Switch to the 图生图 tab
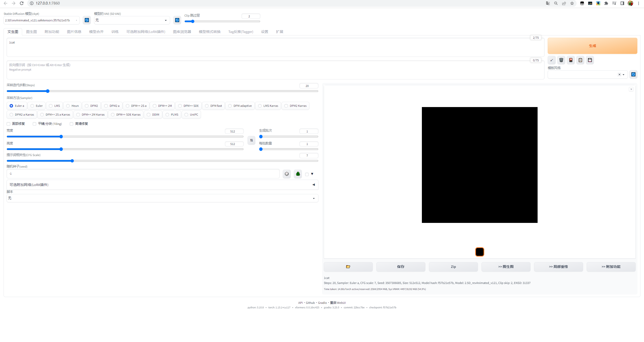Viewport: 644px width, 342px height. coord(31,32)
